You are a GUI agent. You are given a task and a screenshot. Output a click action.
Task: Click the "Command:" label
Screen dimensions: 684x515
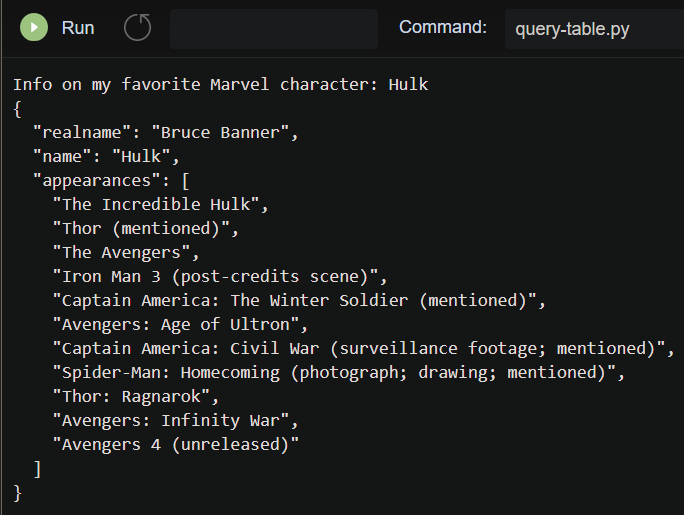[x=443, y=27]
